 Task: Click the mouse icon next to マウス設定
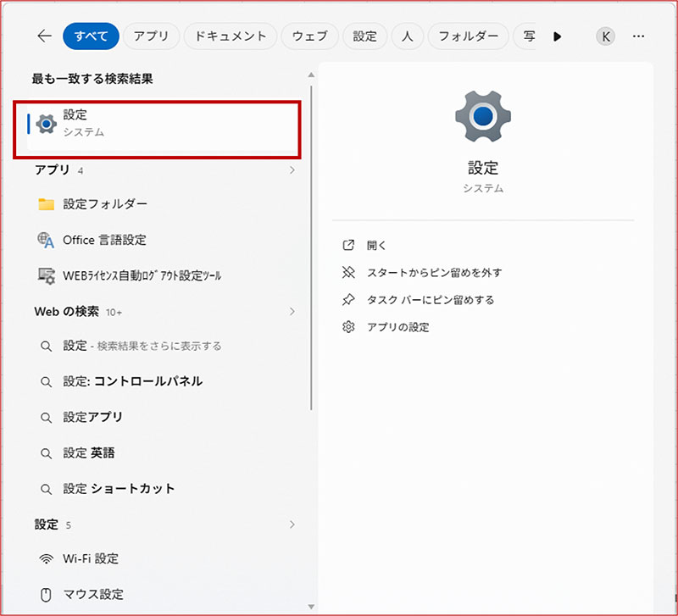click(x=47, y=594)
